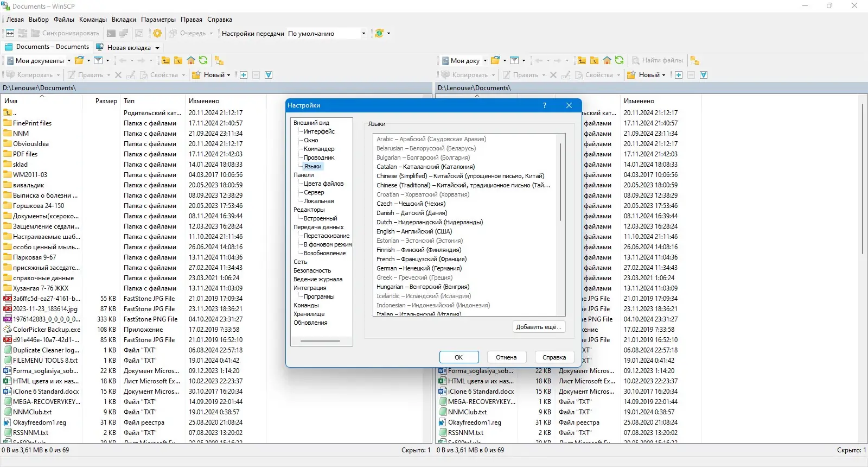Select Цвета файлов in settings tree
This screenshot has width=868, height=467.
pos(323,184)
